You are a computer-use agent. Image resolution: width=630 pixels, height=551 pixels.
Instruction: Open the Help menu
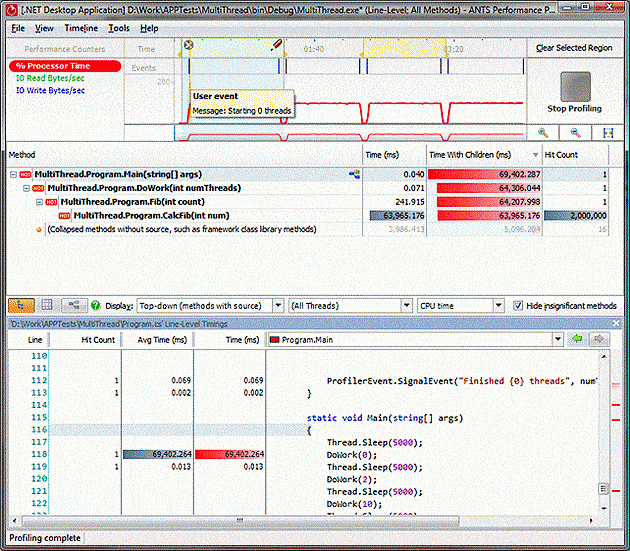(149, 28)
